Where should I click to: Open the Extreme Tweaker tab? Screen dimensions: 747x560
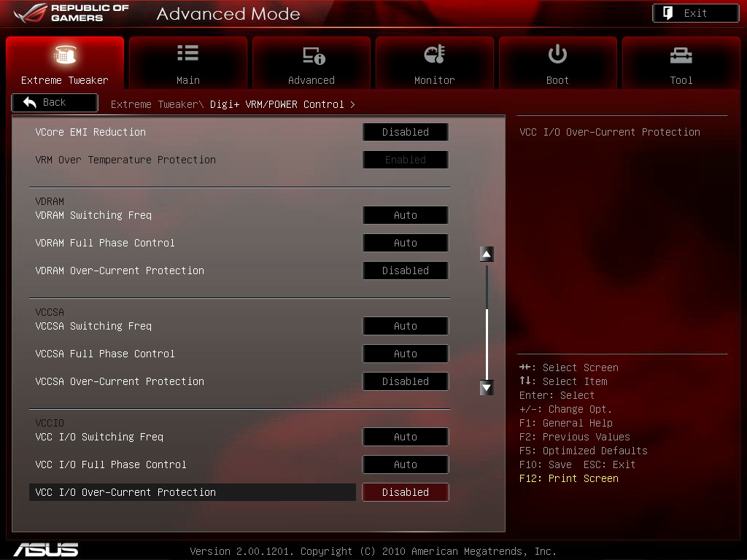click(65, 63)
